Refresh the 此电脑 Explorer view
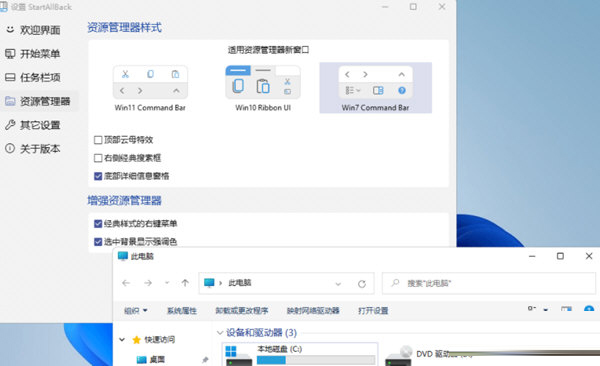This screenshot has width=600, height=366. pyautogui.click(x=362, y=284)
